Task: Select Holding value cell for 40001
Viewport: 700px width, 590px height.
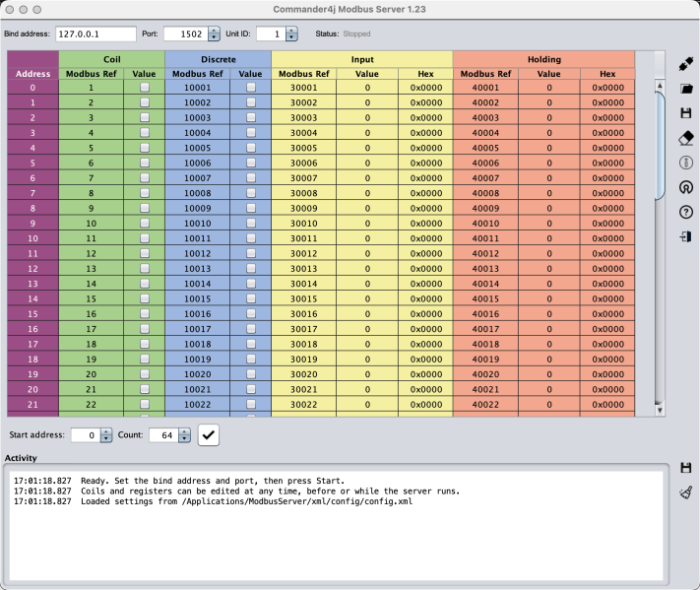Action: [549, 88]
